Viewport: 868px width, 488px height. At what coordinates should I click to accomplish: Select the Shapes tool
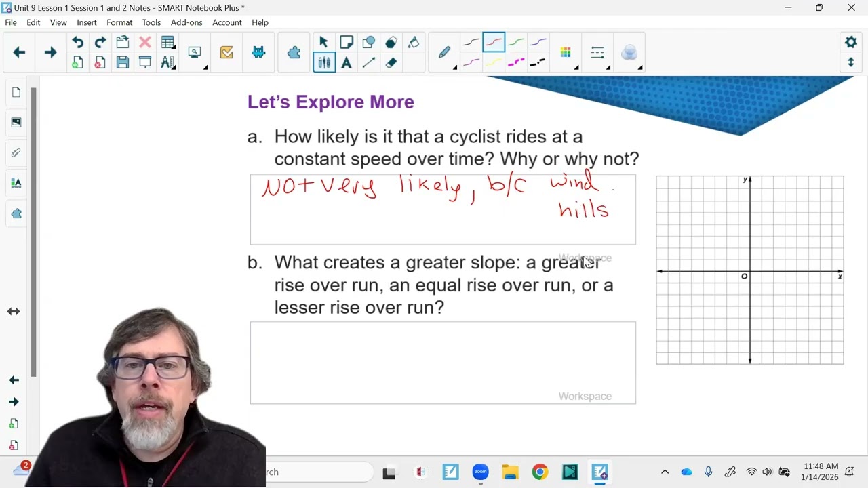(368, 43)
